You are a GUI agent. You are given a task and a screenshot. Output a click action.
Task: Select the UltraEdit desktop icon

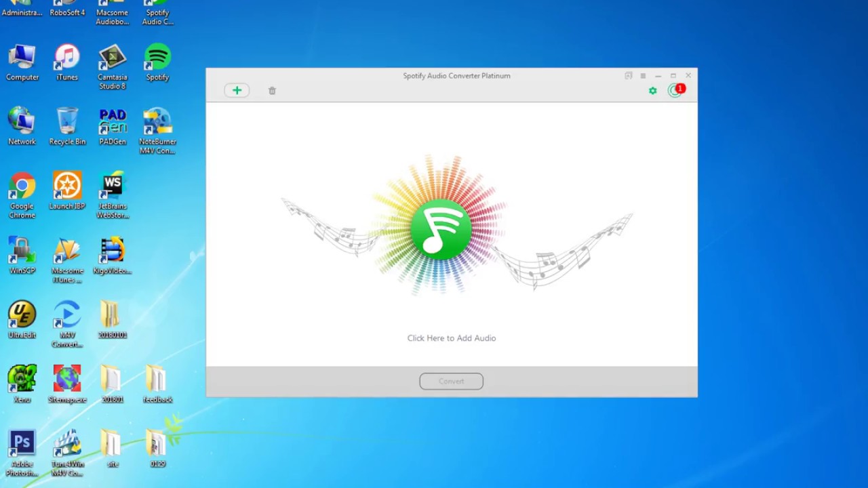[x=22, y=319]
